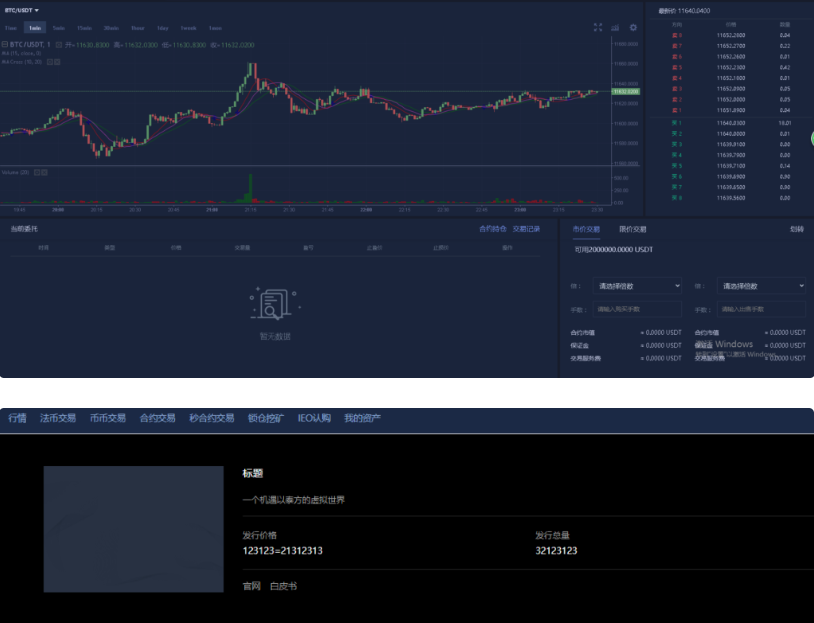Click the IEO project cover thumbnail
This screenshot has width=814, height=623.
pyautogui.click(x=133, y=529)
